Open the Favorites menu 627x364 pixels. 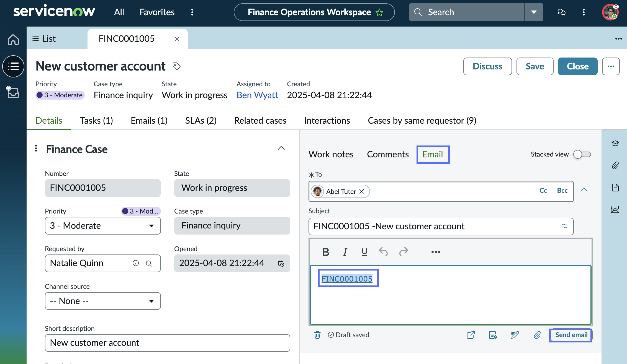coord(157,12)
